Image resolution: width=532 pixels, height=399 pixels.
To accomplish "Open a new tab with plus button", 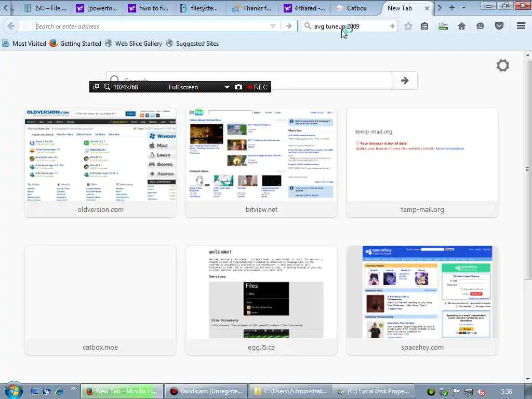I will click(x=452, y=7).
